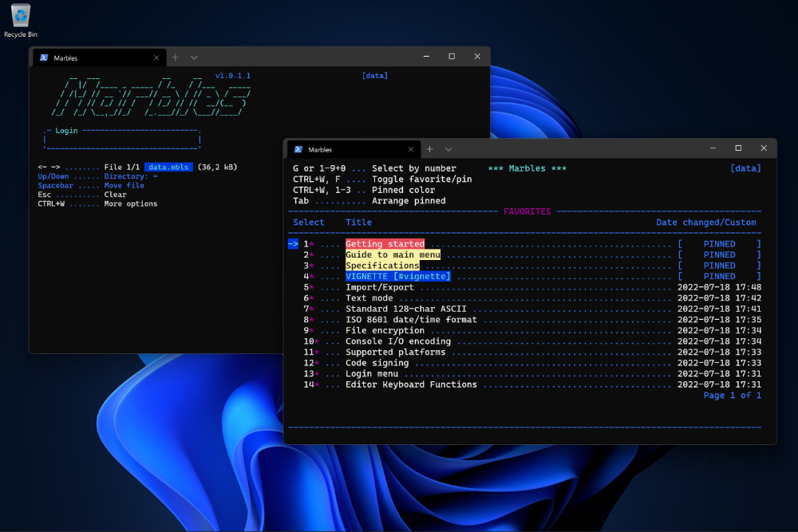Close the Marbles tab in back window

pyautogui.click(x=156, y=57)
